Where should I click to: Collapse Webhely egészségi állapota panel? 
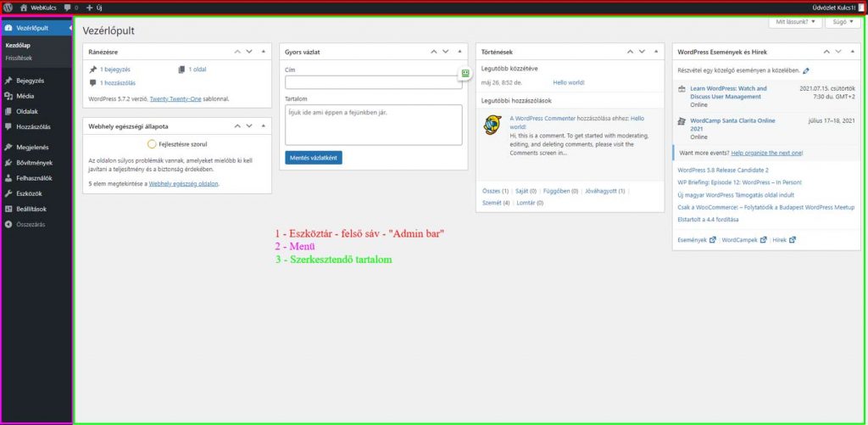click(263, 126)
